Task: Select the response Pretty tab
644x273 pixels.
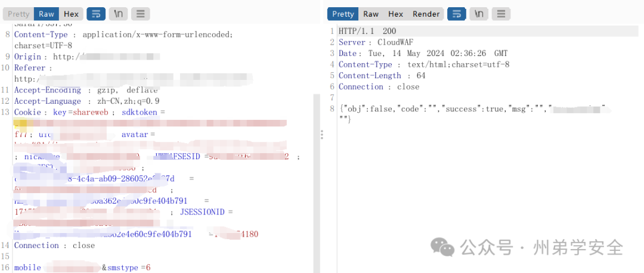Action: click(343, 14)
